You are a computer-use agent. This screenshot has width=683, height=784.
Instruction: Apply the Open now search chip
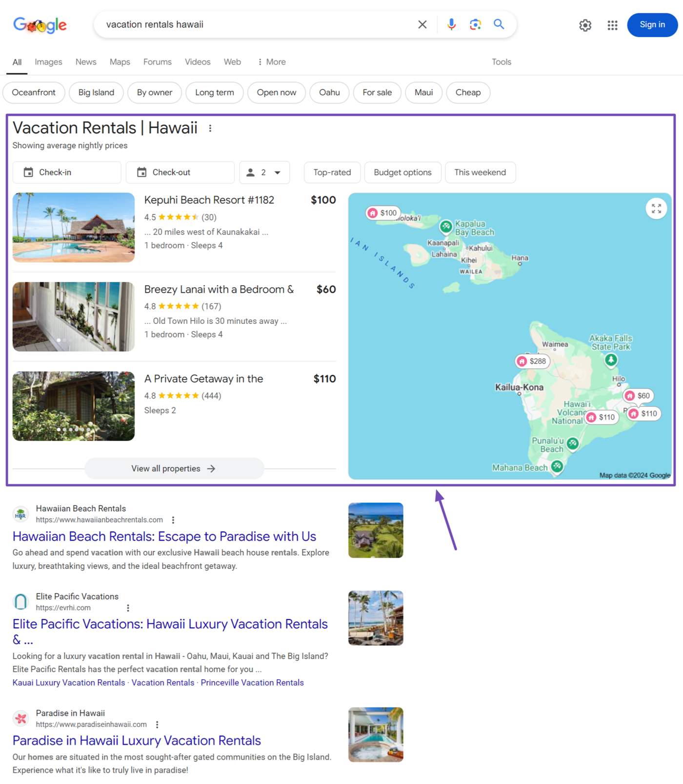[x=277, y=93]
